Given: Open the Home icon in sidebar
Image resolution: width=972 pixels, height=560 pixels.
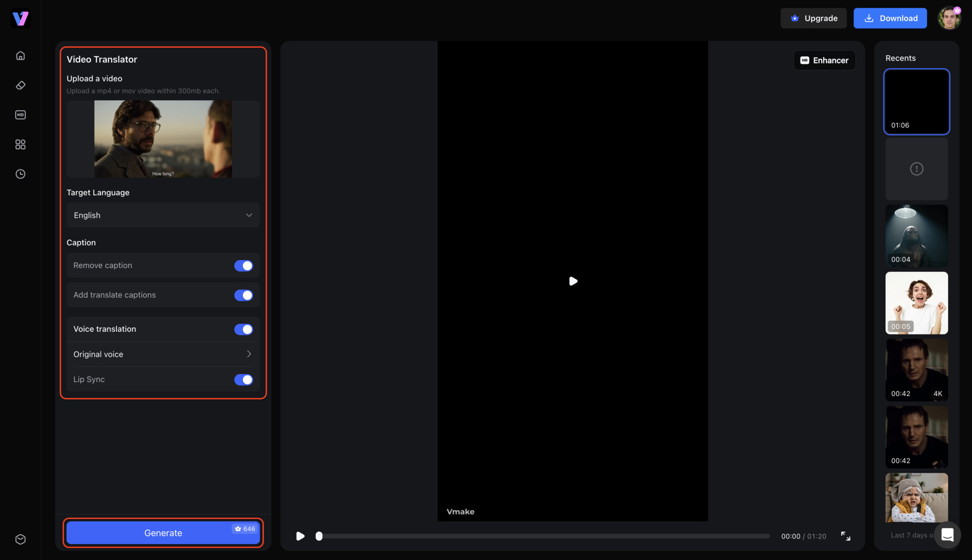Looking at the screenshot, I should 20,56.
